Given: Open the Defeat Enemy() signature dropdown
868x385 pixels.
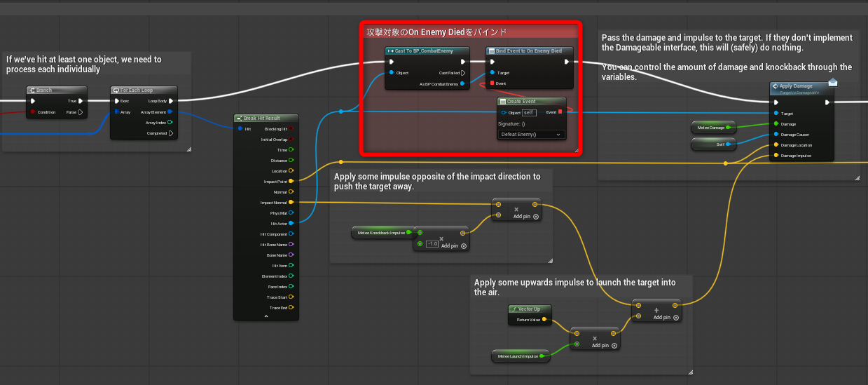Looking at the screenshot, I should click(x=531, y=134).
